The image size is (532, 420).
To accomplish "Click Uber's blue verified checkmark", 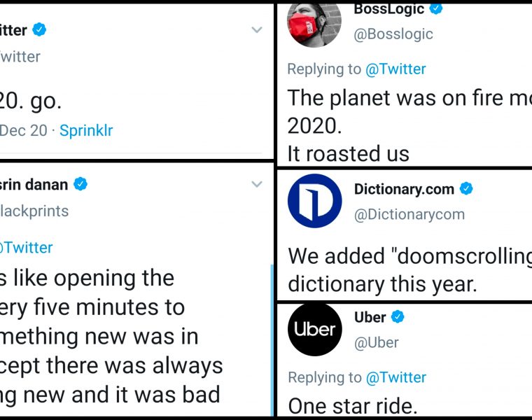I will (x=398, y=317).
